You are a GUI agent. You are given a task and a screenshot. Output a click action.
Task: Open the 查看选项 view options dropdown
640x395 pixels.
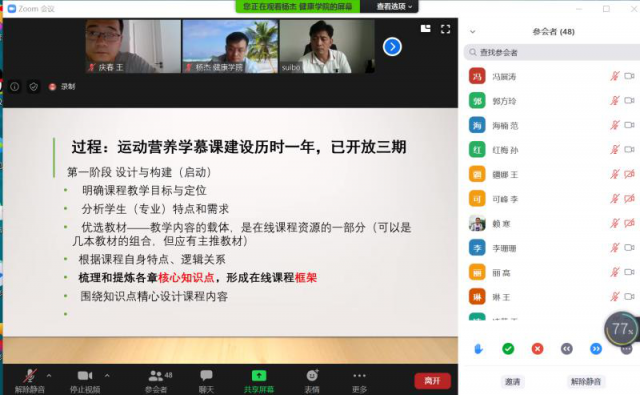tap(393, 7)
